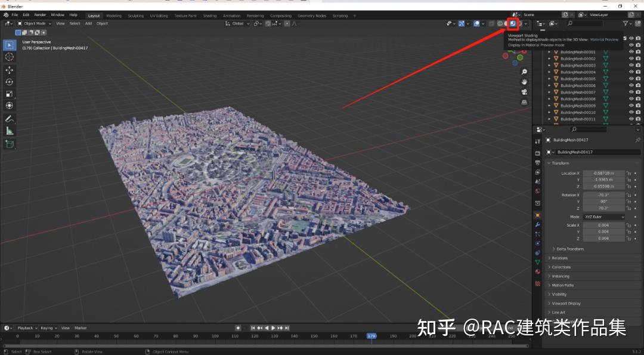Screen dimensions: 644x355
Task: Expand the Relations panel
Action: 559,258
